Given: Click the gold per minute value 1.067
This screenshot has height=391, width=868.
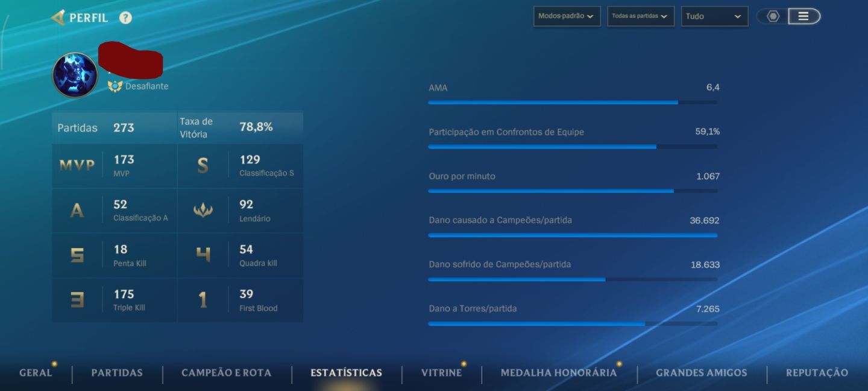Looking at the screenshot, I should (708, 176).
